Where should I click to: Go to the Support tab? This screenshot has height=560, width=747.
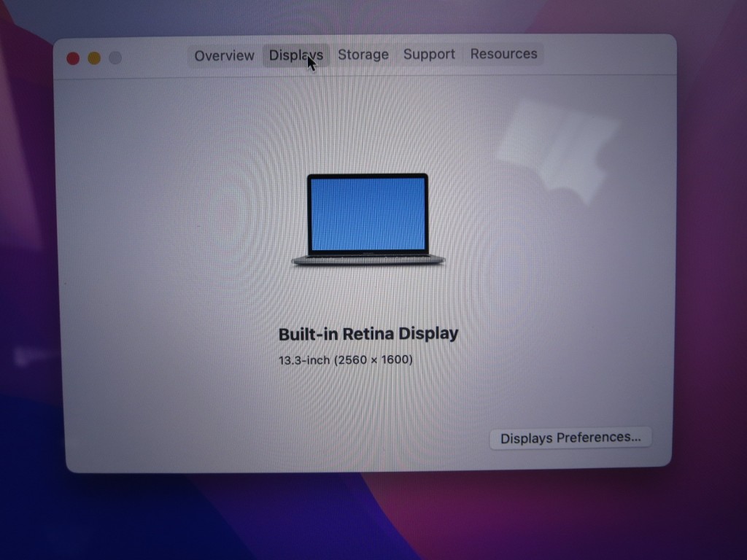(429, 54)
